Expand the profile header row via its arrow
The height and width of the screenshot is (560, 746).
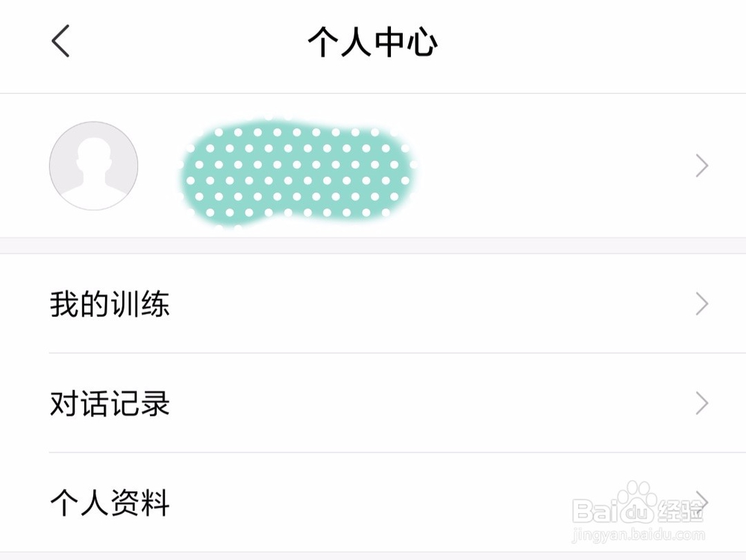701,166
